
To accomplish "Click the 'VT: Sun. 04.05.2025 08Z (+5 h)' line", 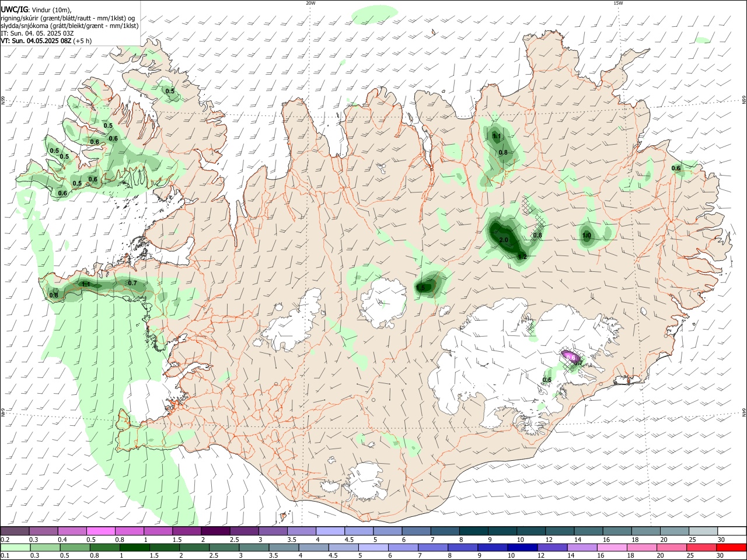I will [x=46, y=41].
